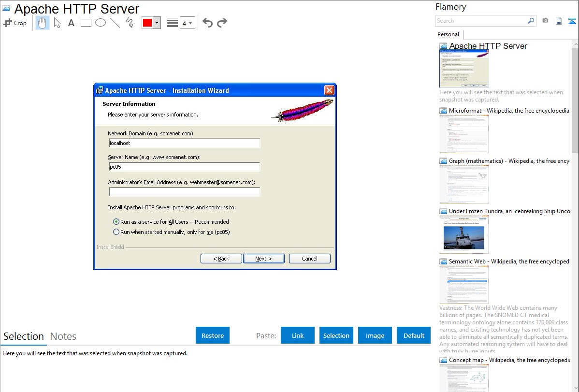Open the Selection tab
This screenshot has width=579, height=392.
[x=24, y=336]
